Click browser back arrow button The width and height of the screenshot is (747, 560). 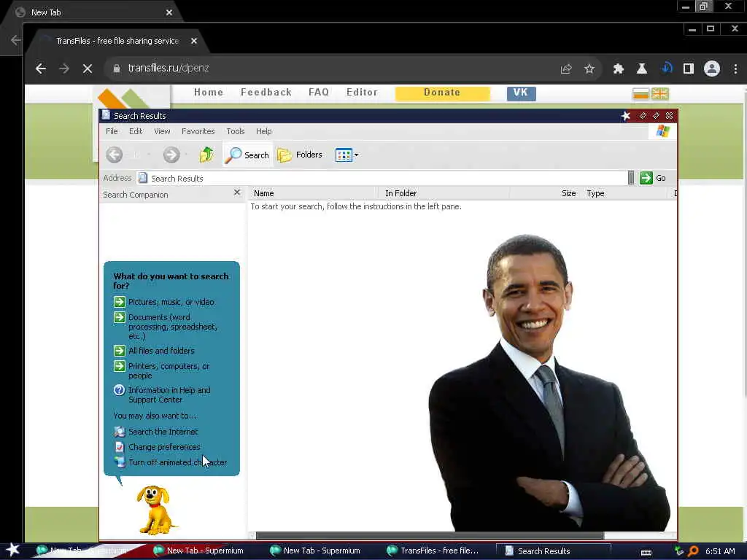click(x=41, y=69)
